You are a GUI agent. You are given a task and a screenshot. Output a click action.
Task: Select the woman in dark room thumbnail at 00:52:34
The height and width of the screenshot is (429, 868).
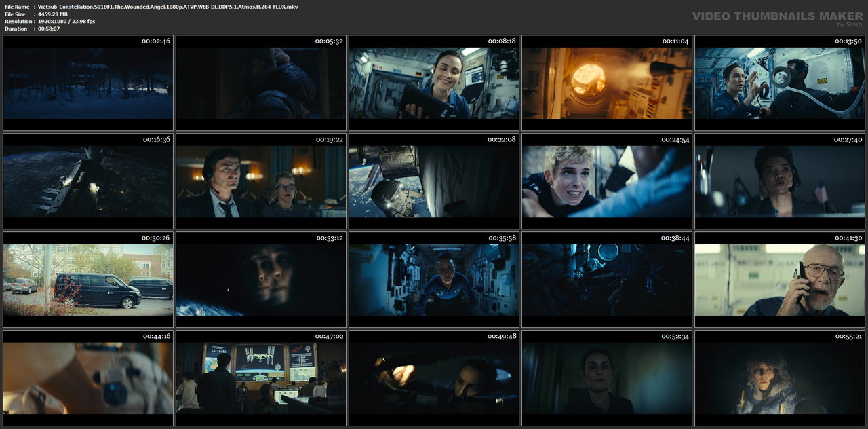(x=607, y=378)
